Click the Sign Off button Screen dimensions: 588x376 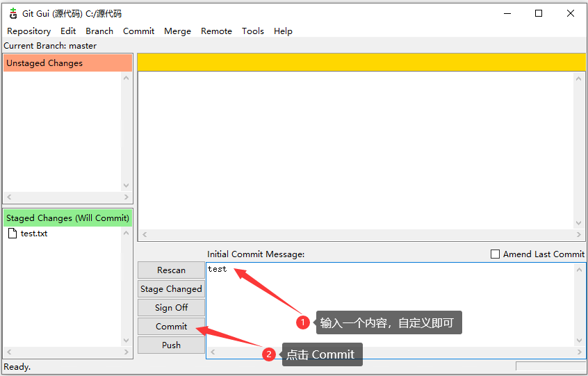172,308
